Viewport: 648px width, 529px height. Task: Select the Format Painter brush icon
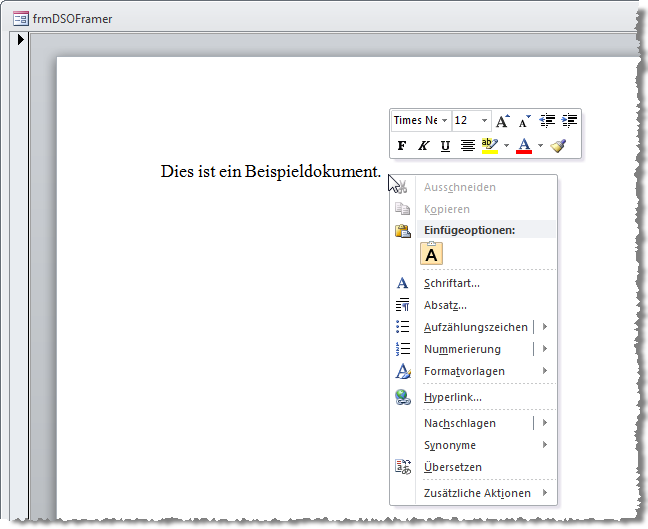coord(558,146)
